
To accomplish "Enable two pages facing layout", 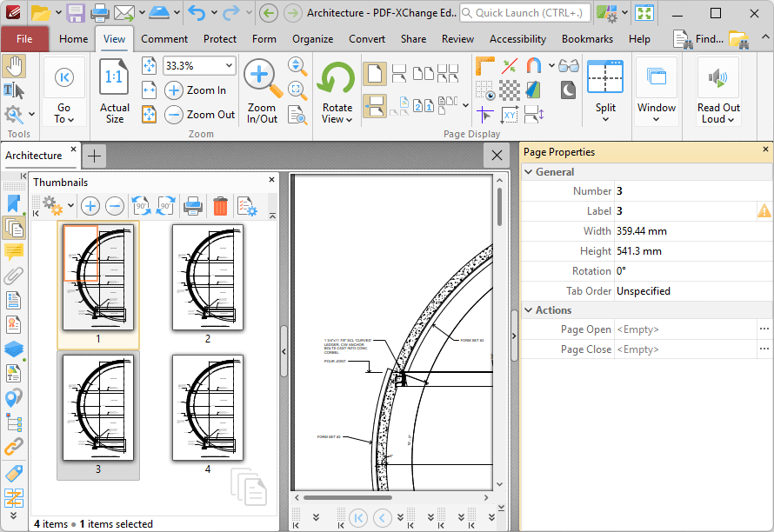I will tap(423, 74).
